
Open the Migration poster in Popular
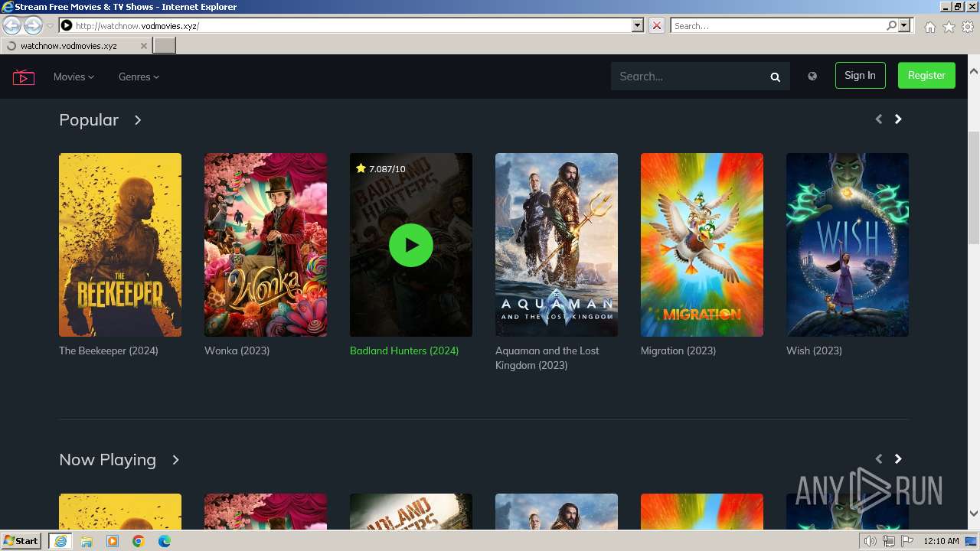[702, 245]
